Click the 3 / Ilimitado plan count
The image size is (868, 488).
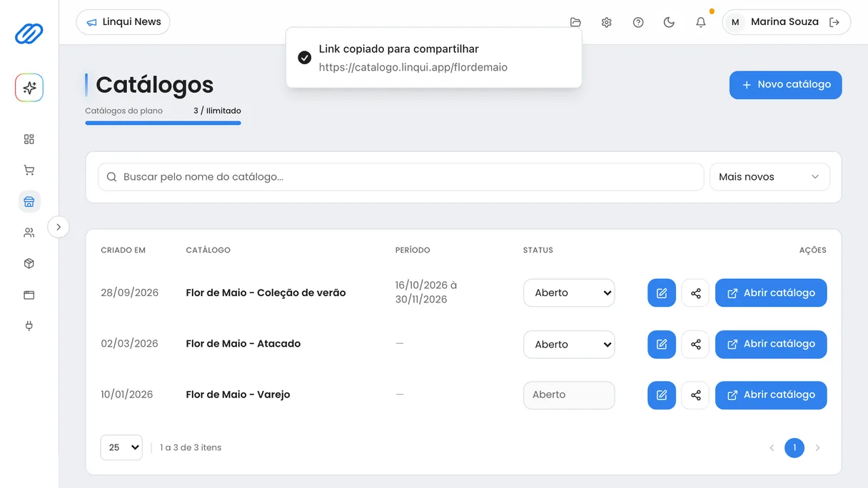coord(217,111)
